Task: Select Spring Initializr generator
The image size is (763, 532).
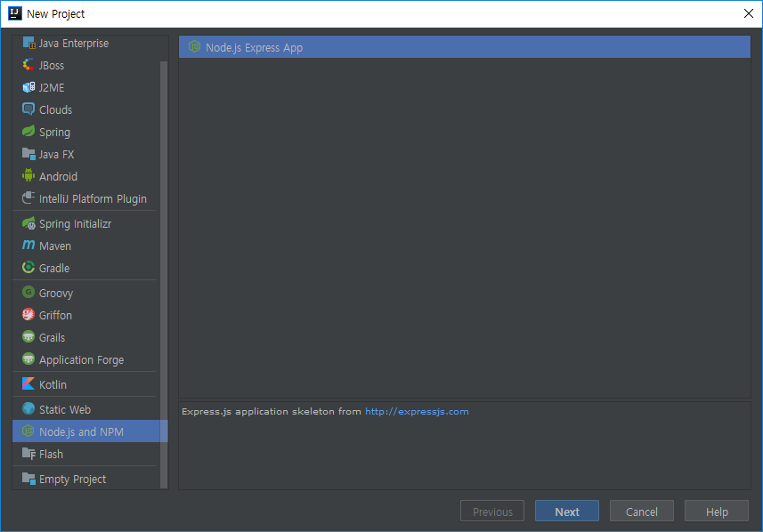Action: pos(75,223)
